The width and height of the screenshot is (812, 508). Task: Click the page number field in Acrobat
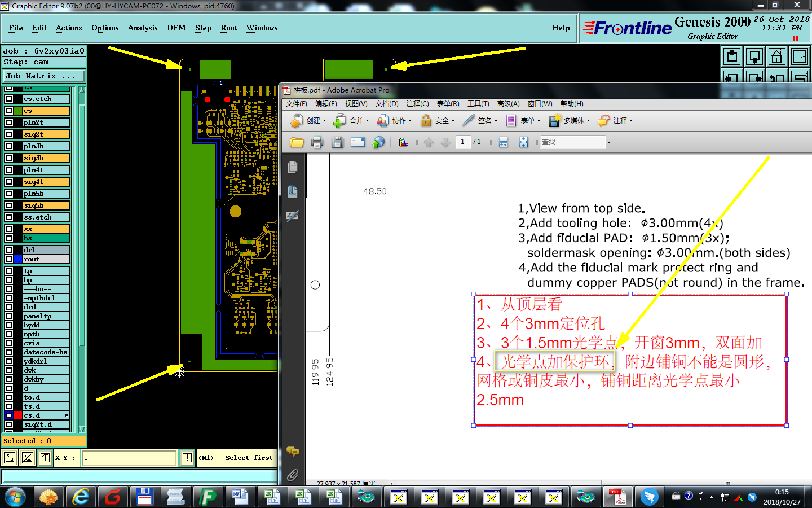pos(462,142)
